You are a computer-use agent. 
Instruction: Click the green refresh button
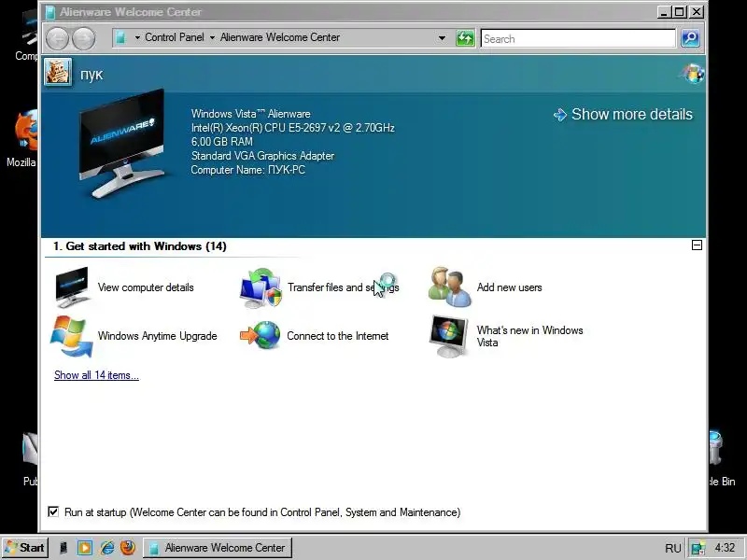pyautogui.click(x=465, y=38)
